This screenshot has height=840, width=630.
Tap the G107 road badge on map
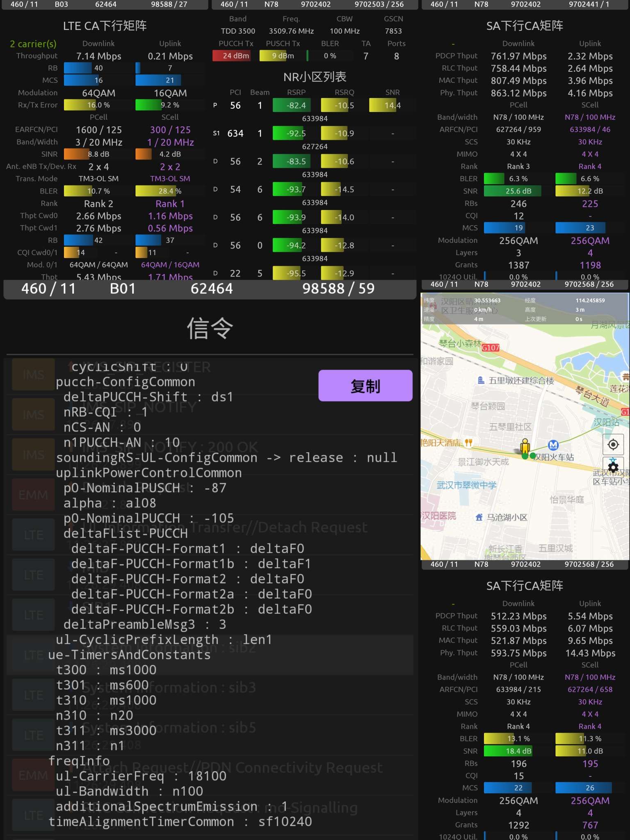[x=491, y=348]
